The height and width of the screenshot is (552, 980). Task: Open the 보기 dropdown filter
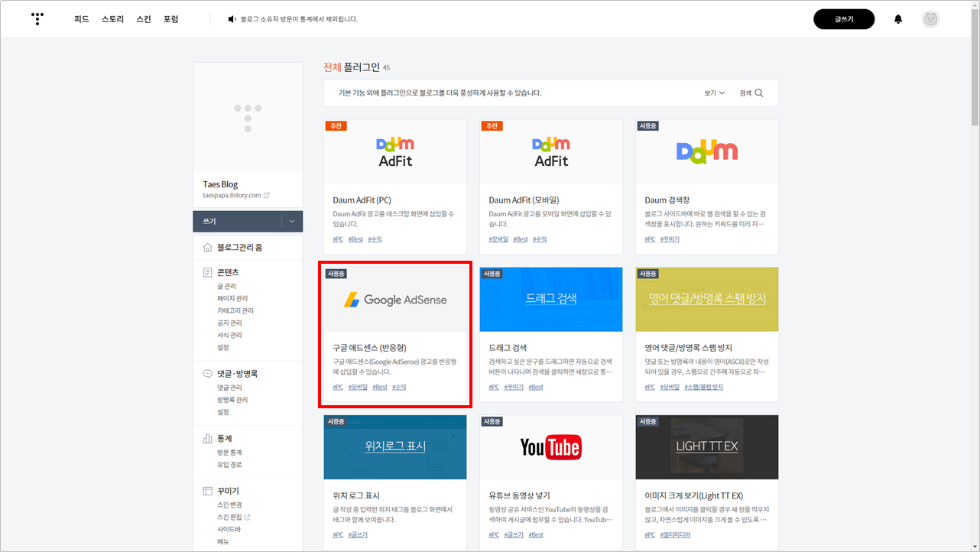(x=715, y=93)
